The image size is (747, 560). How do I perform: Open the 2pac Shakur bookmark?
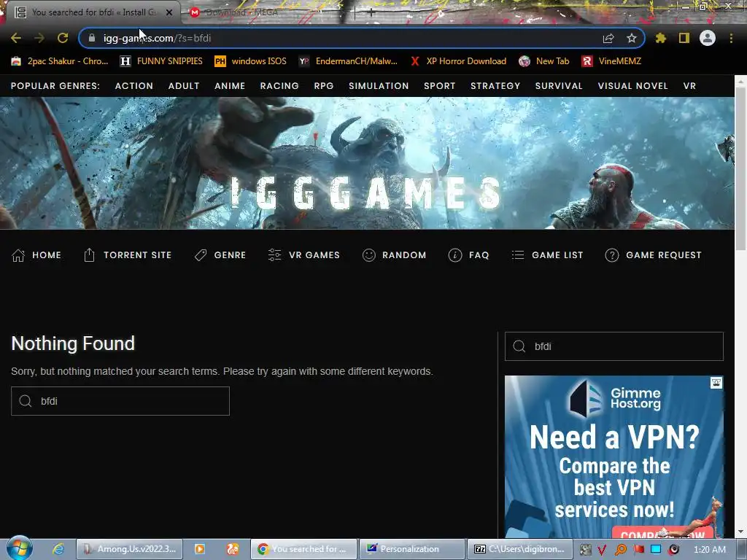(60, 61)
